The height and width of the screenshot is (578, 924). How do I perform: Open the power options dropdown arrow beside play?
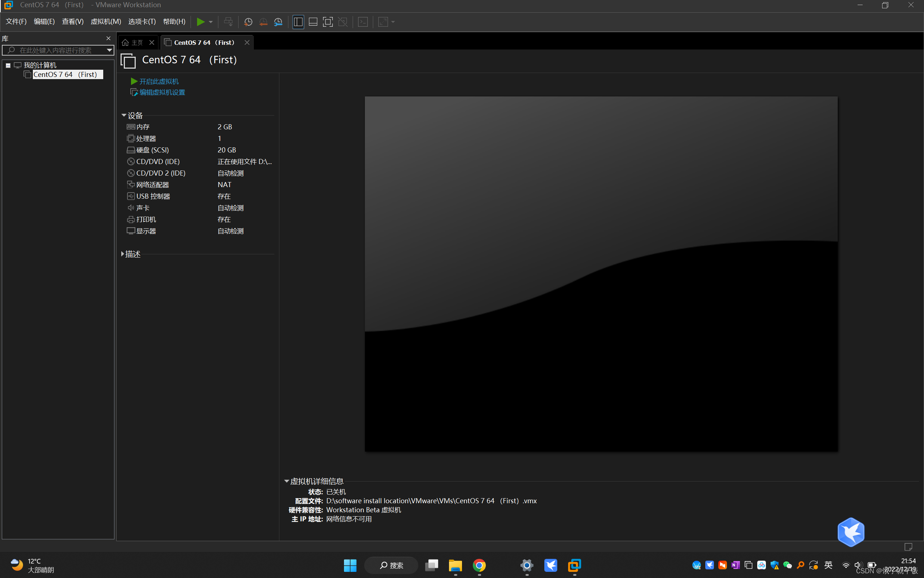[x=211, y=22]
